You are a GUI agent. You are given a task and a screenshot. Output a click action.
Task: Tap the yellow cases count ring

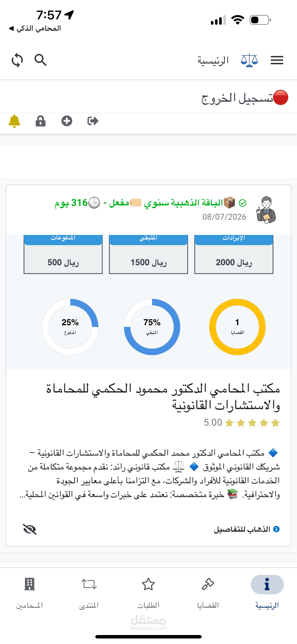coord(237,327)
